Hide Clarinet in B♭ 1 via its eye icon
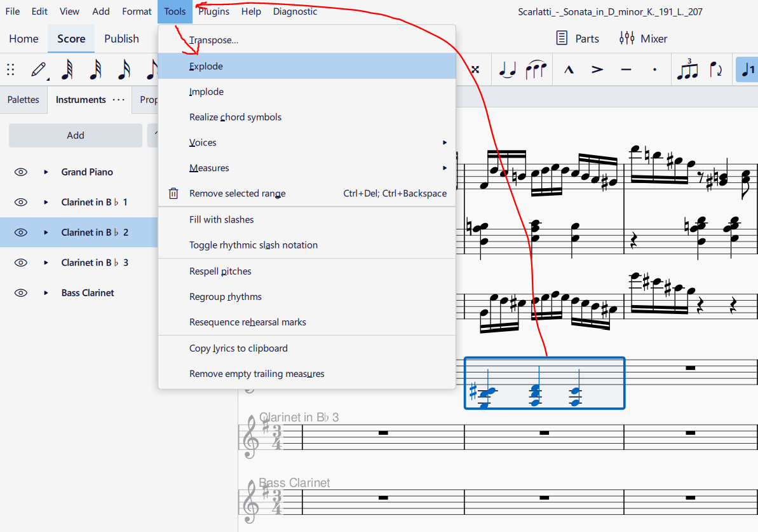758x532 pixels. click(21, 202)
